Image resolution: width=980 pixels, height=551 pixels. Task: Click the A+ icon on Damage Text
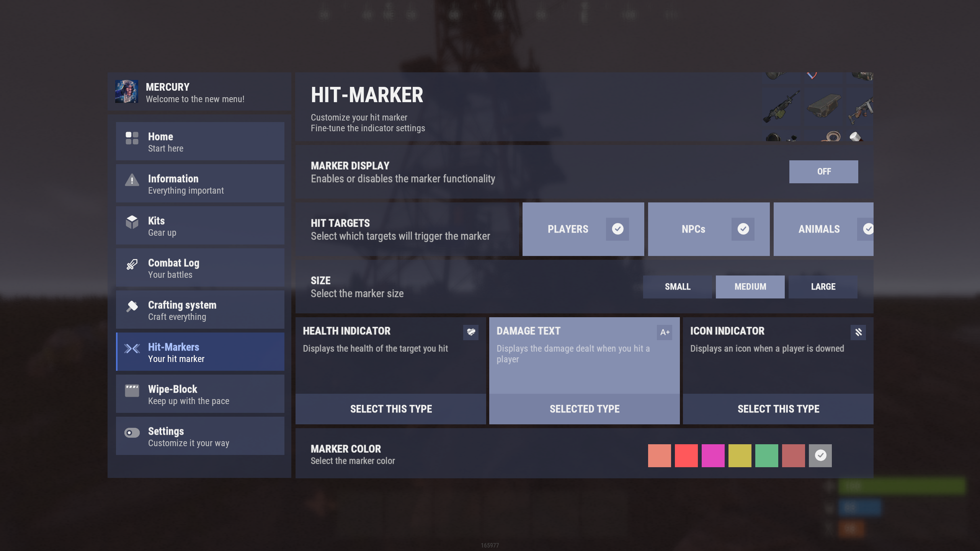point(665,332)
